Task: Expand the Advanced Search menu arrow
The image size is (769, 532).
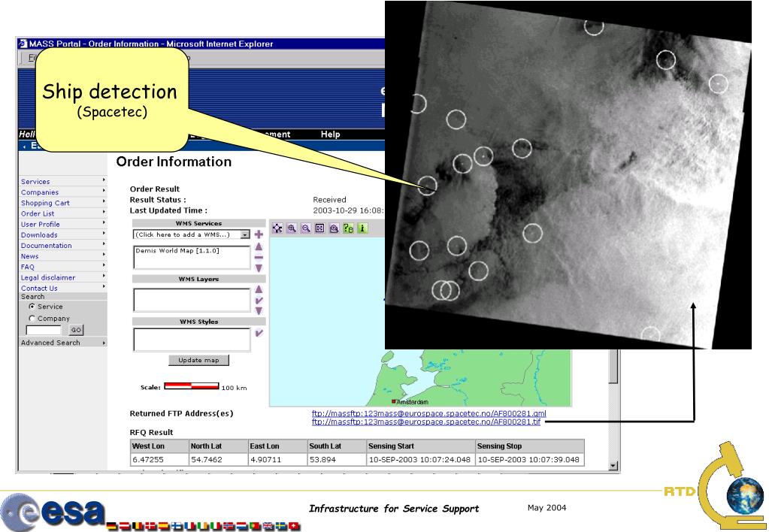Action: point(104,343)
